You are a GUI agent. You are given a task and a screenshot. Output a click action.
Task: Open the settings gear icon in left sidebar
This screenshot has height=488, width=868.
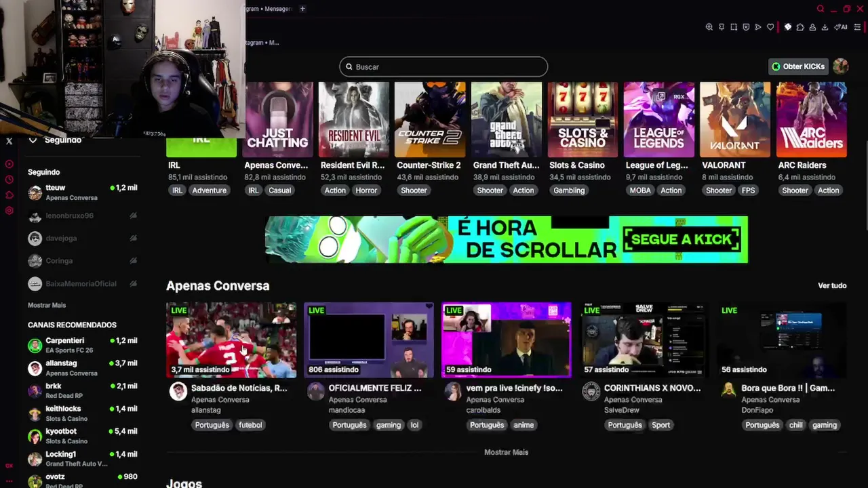tap(9, 211)
